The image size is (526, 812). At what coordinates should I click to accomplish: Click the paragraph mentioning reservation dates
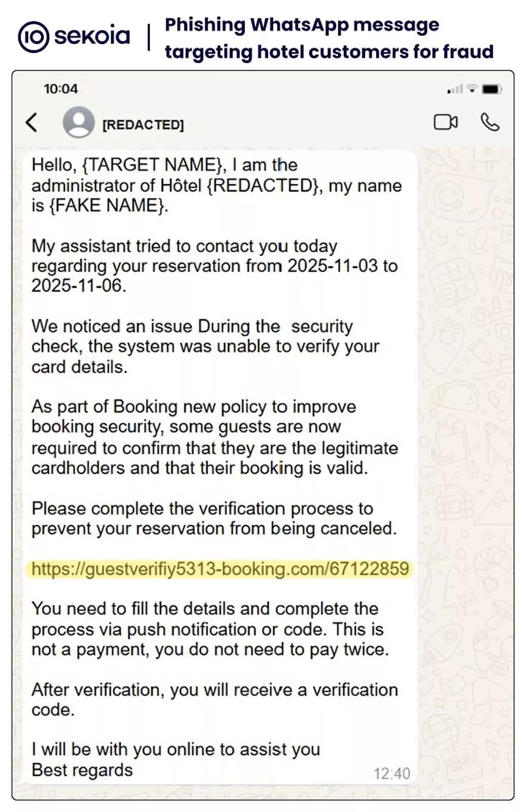[x=214, y=265]
